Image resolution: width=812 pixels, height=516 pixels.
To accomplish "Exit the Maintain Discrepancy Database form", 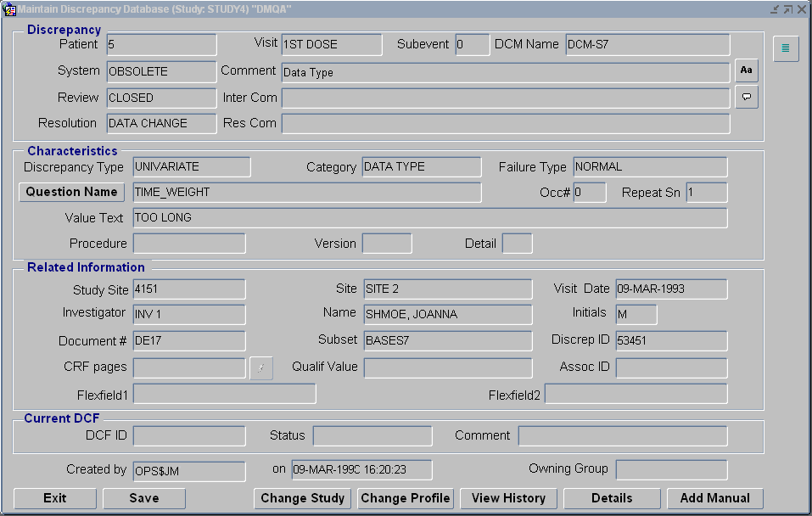I will [x=54, y=498].
